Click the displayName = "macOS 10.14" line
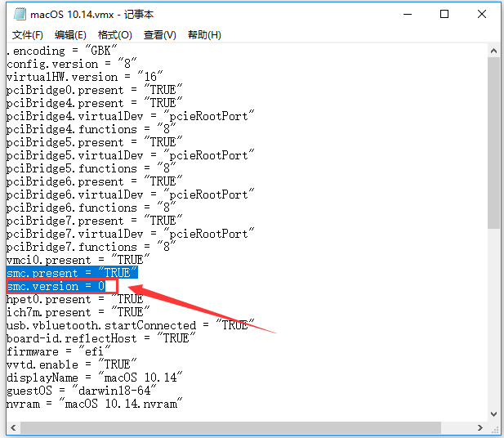The image size is (504, 438). 95,378
